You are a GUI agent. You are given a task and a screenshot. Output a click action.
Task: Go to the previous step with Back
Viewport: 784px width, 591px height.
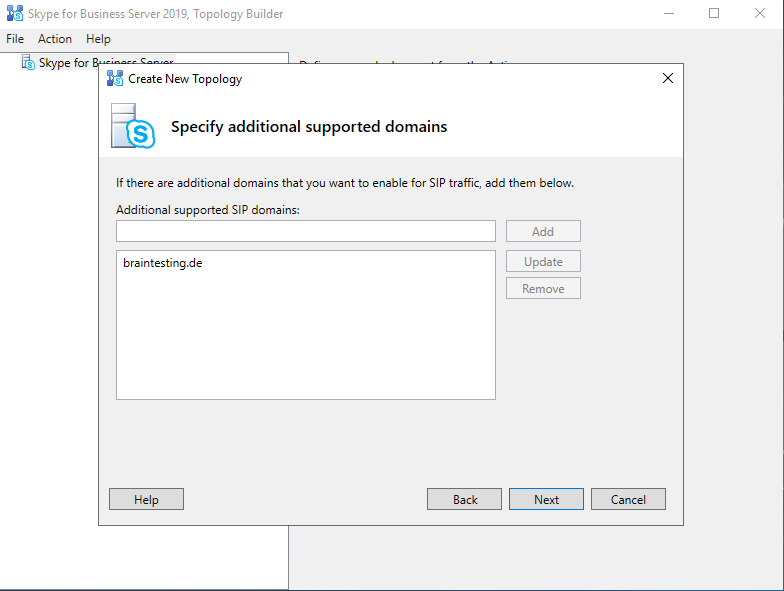[465, 499]
